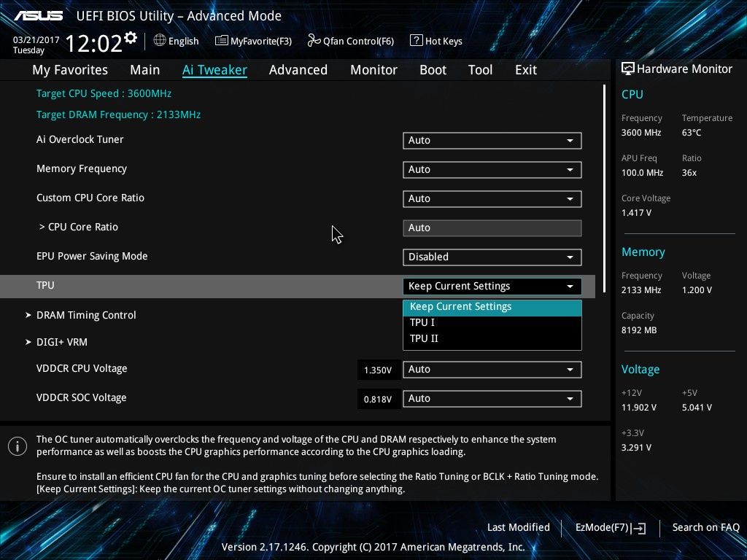This screenshot has height=560, width=747.
Task: Click the settings list scrollbar
Action: point(604,189)
